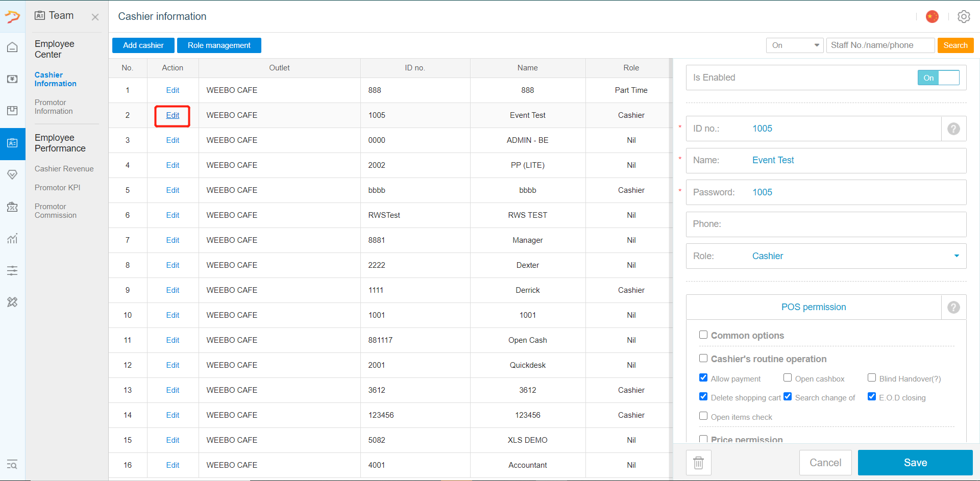Check the Common options checkbox
The height and width of the screenshot is (481, 980).
(703, 335)
